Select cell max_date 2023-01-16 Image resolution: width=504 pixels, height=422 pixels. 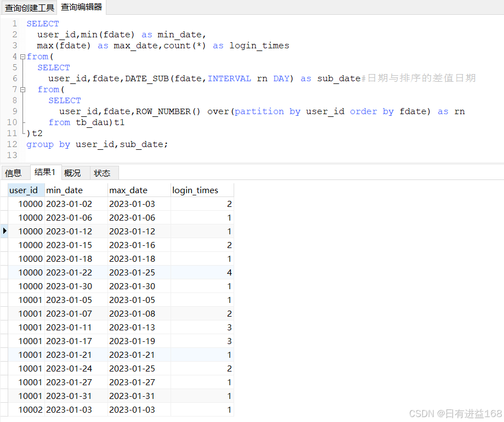point(139,245)
